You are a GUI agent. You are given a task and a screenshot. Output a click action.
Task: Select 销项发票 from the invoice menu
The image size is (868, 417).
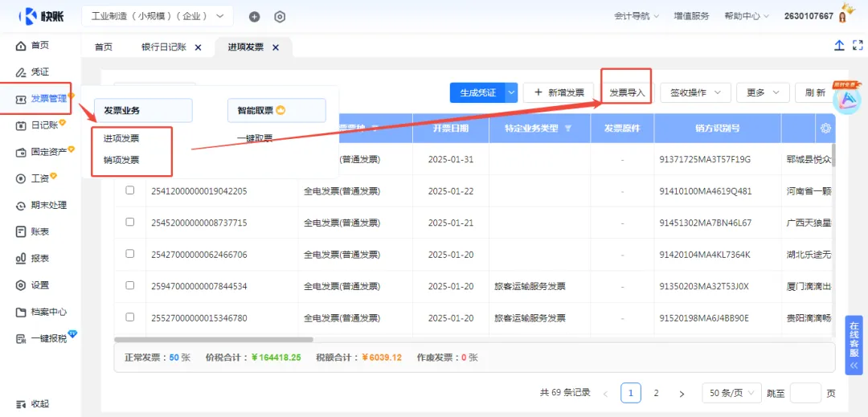121,161
